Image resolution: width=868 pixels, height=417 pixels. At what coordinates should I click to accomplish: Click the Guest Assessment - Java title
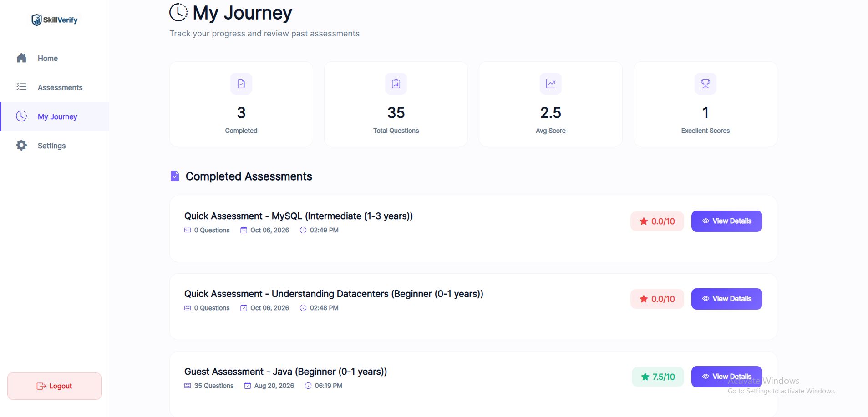285,372
